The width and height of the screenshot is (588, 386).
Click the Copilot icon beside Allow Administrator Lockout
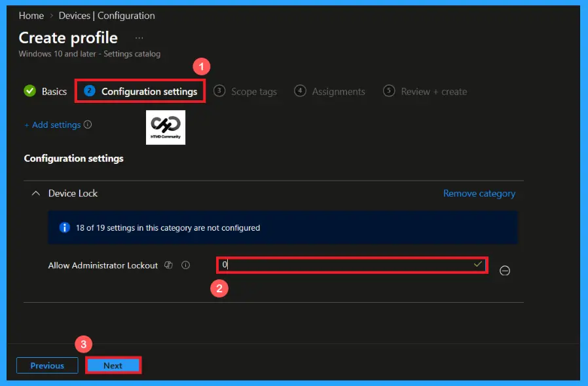tap(169, 265)
